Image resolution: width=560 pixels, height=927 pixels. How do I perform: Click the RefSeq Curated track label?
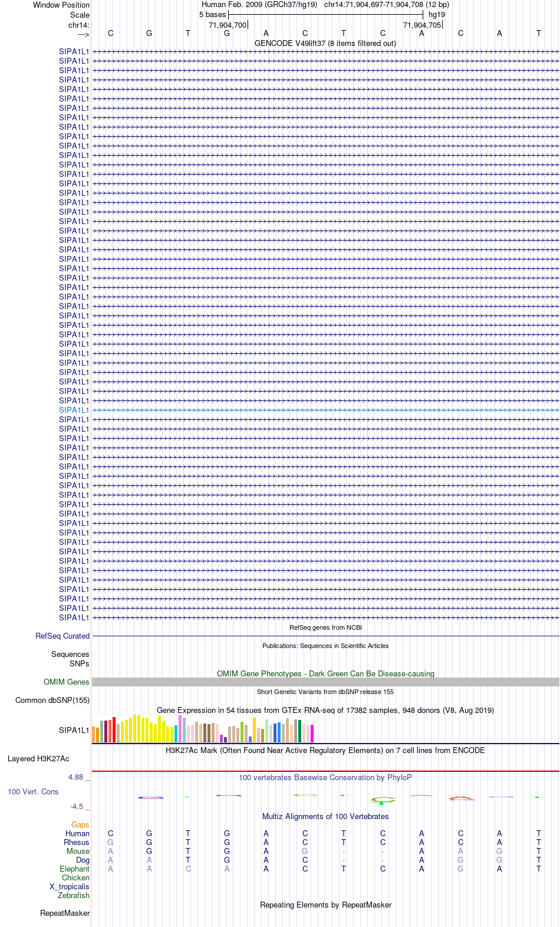coord(62,636)
